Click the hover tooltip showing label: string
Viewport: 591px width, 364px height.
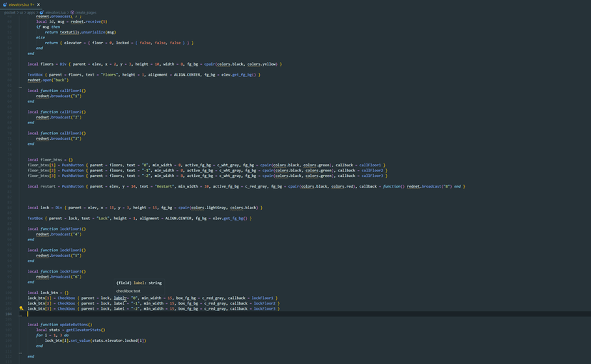[138, 283]
